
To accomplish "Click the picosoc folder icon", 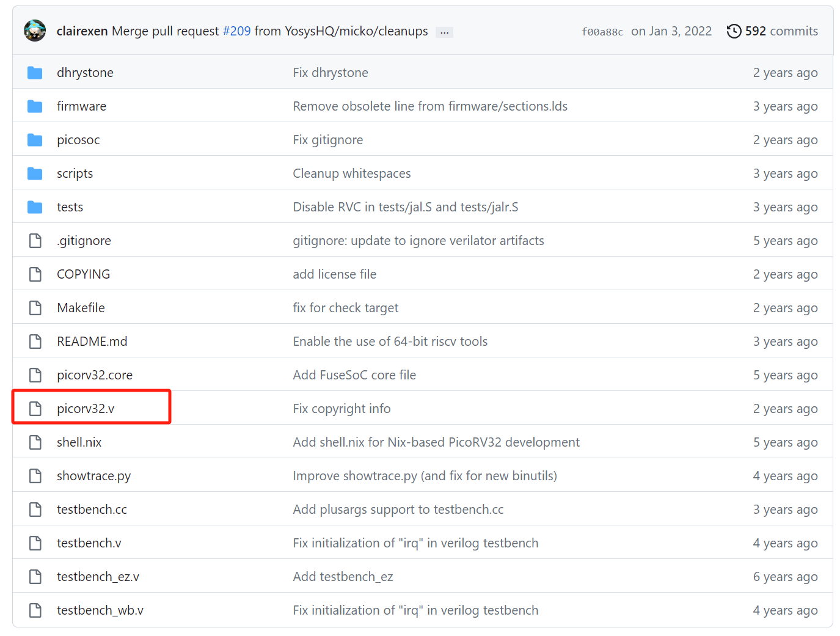I will coord(35,140).
